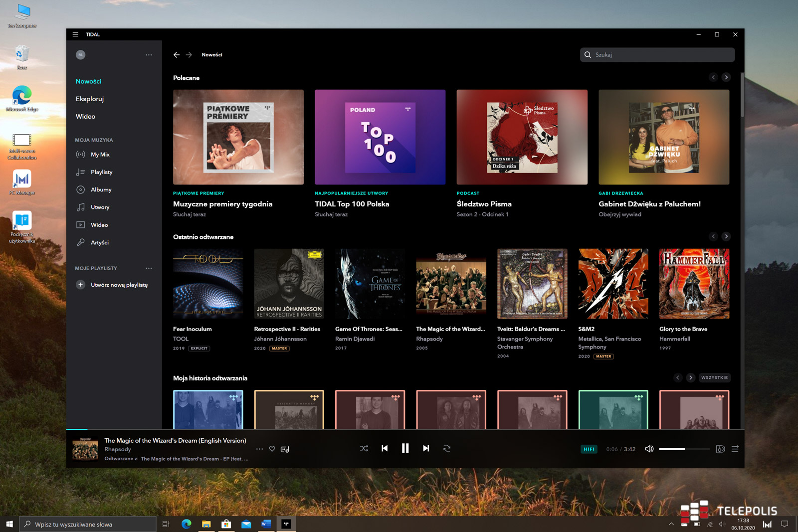The height and width of the screenshot is (532, 798).
Task: Add current track to favorites with heart
Action: [x=272, y=449]
